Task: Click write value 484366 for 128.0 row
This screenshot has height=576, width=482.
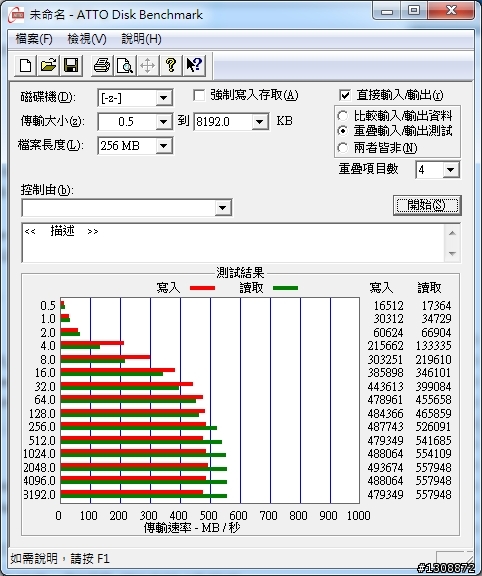Action: (385, 414)
